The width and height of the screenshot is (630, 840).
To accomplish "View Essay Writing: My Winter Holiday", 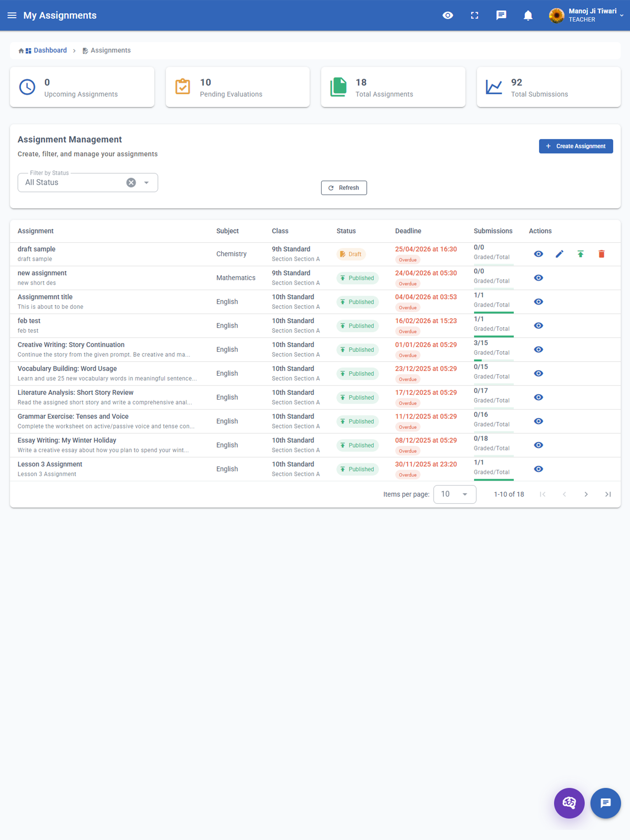I will [538, 445].
